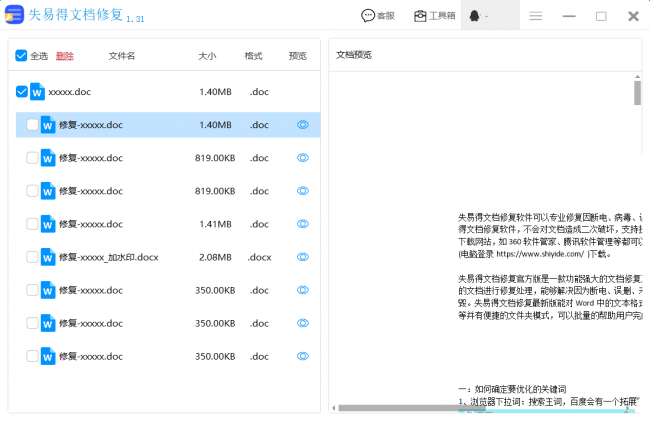Tick checkbox beside 修复-xxxxx_加水印.docx
Screen dimensions: 650x421
click(x=32, y=257)
